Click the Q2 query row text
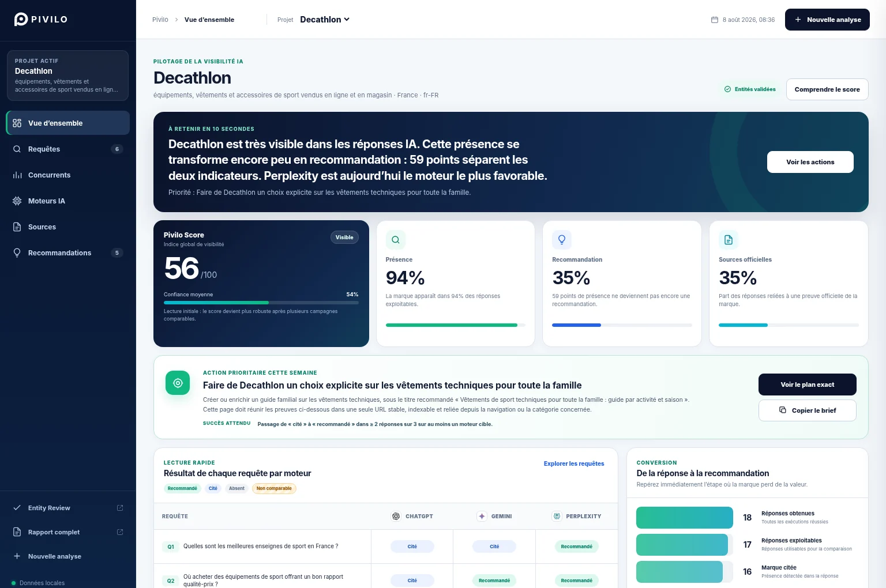 [263, 580]
